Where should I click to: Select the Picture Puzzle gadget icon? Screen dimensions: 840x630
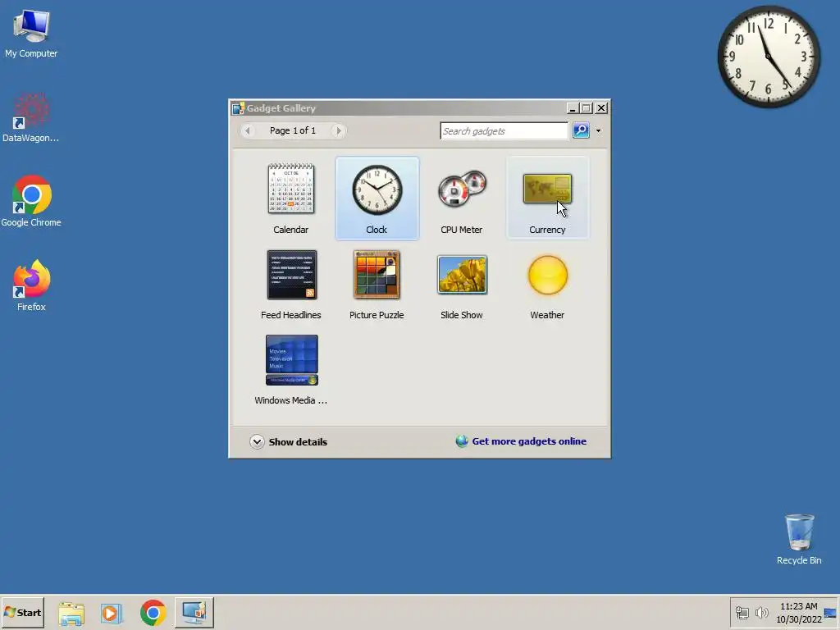click(x=377, y=274)
